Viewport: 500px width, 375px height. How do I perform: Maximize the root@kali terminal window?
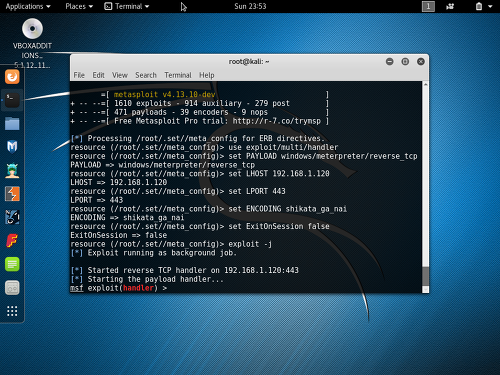tap(405, 62)
